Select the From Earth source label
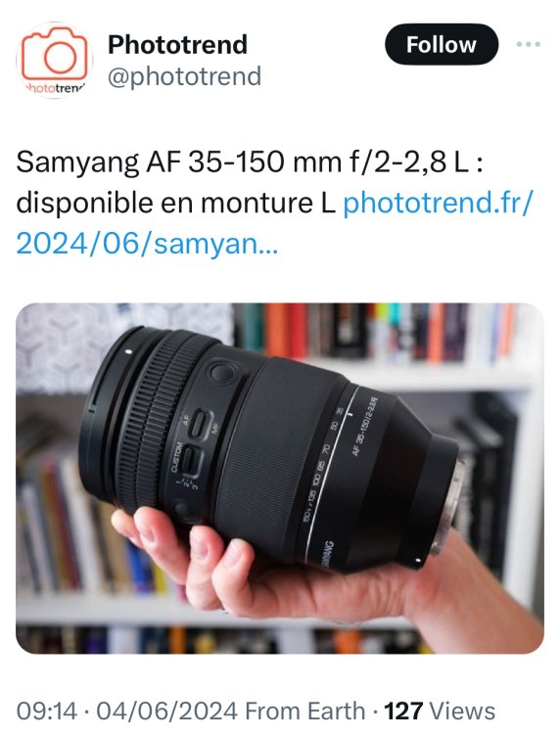This screenshot has width=560, height=734. tap(304, 711)
